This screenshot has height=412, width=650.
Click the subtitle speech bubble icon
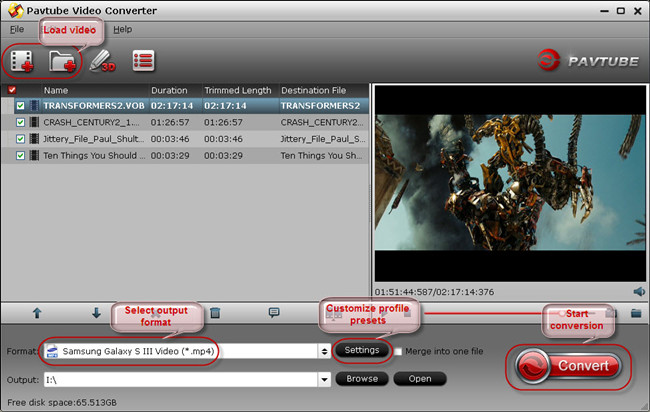pos(274,313)
